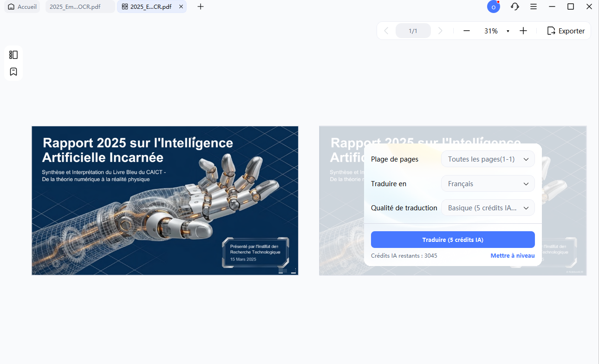Screen dimensions: 599x364
Task: Click the Mettre à niveau link
Action: 513,256
